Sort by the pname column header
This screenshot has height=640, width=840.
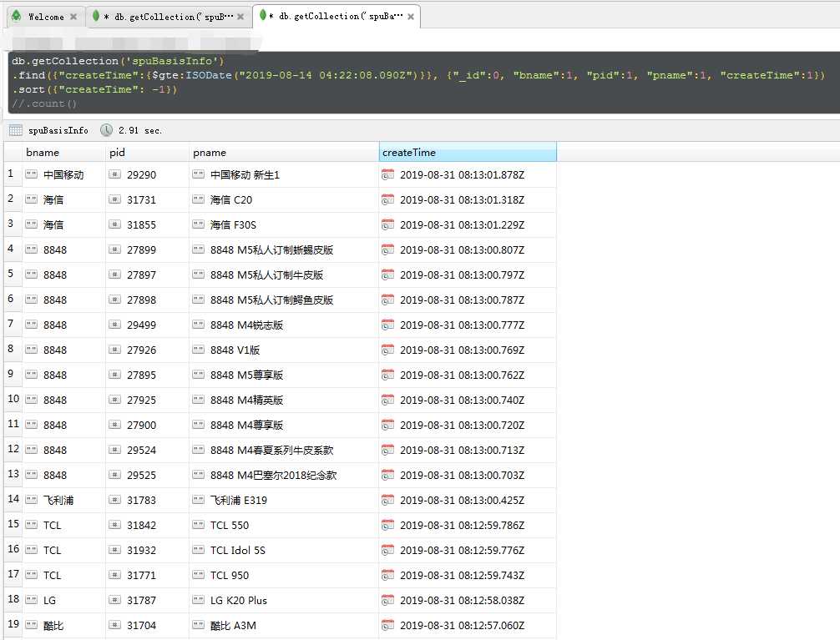(284, 152)
